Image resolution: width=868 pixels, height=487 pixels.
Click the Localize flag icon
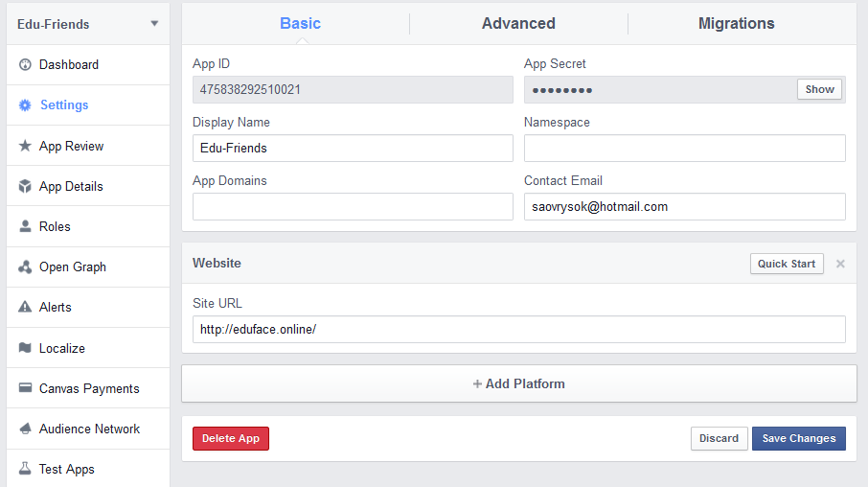[x=25, y=347]
